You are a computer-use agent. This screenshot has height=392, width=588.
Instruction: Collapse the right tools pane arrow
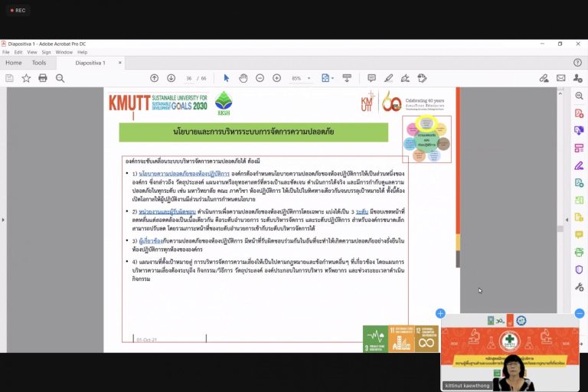[x=567, y=220]
